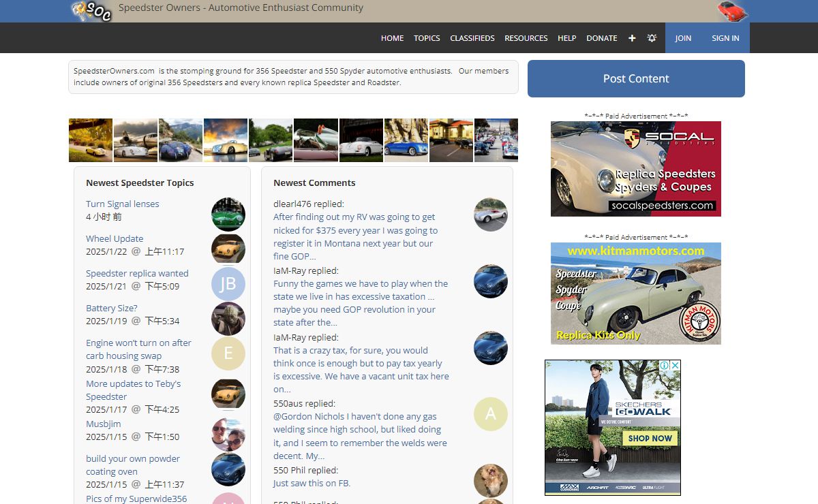Open the SoCal Speedsters advertisement banner
Screen dimensions: 818x504
636,169
